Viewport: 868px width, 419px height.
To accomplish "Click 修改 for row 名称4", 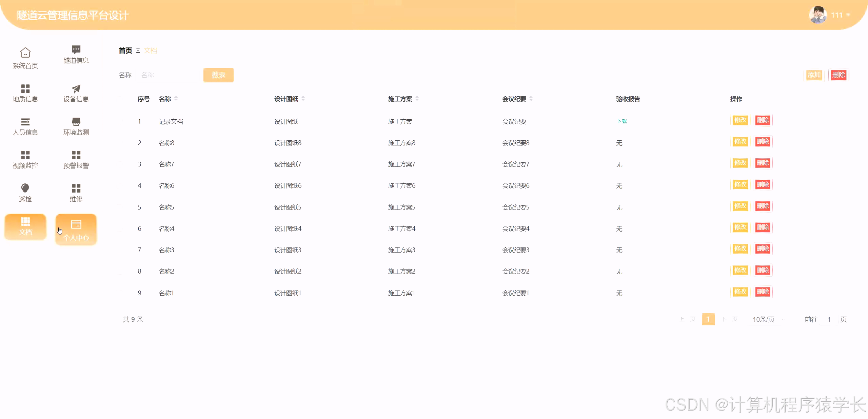I will click(740, 227).
